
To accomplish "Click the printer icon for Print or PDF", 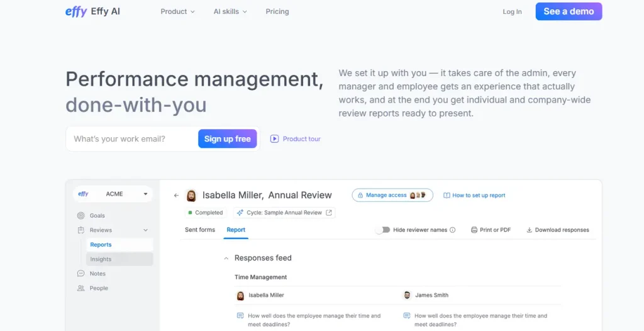I will [474, 230].
